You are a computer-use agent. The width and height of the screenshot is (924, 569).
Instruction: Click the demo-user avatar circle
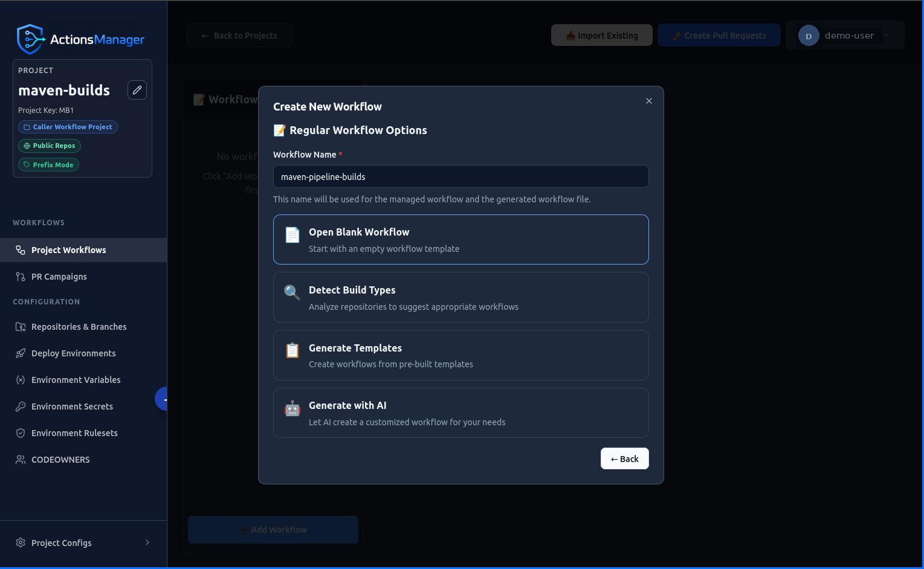tap(809, 36)
